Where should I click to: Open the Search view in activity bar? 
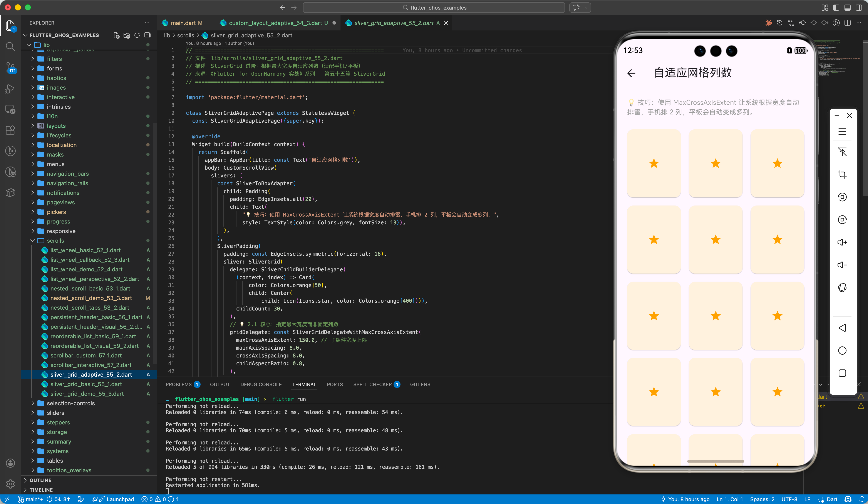click(10, 47)
